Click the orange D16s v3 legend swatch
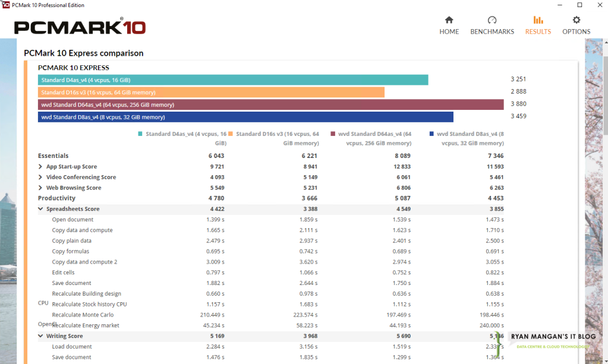The height and width of the screenshot is (364, 608). pyautogui.click(x=231, y=134)
